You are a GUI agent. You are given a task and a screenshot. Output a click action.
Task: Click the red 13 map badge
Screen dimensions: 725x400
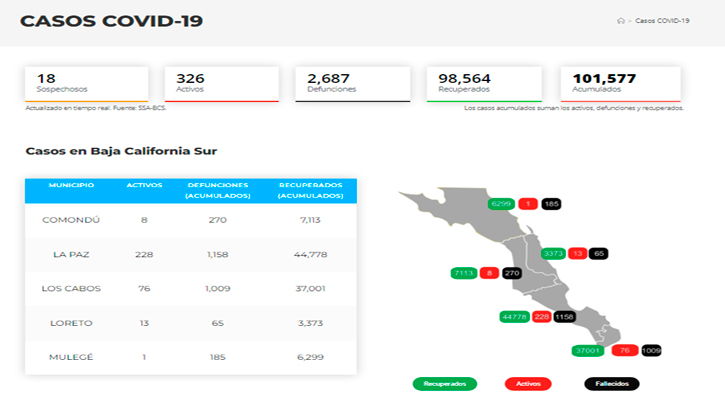[x=578, y=253]
